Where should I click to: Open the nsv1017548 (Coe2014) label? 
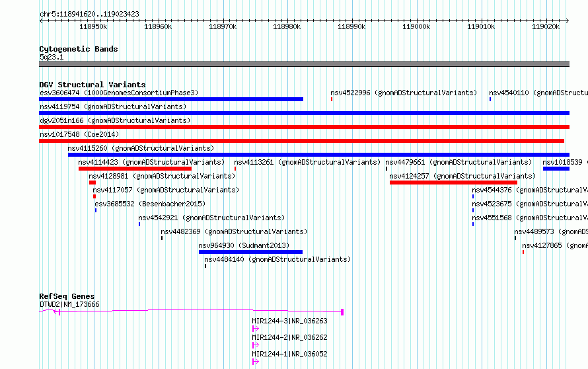click(x=79, y=134)
